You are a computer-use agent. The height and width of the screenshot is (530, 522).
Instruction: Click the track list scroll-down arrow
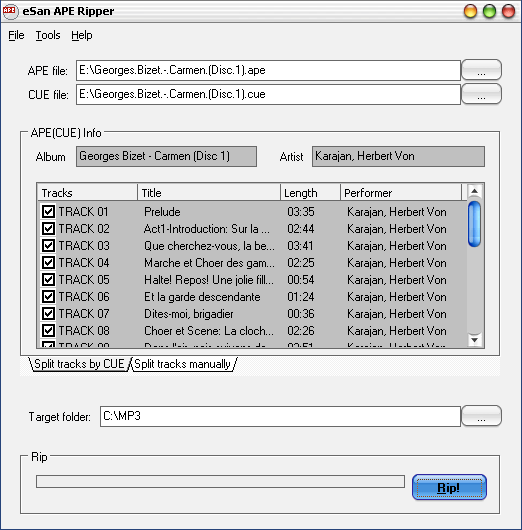[x=474, y=340]
